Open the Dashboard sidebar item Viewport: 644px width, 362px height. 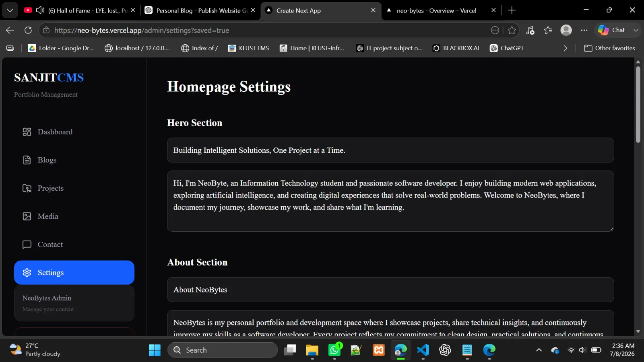click(74, 132)
